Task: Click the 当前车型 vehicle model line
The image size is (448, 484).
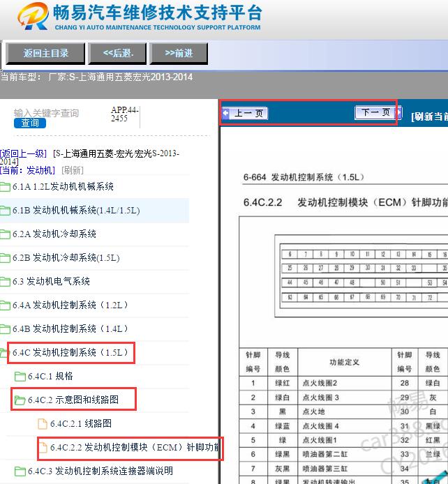Action: click(x=96, y=77)
